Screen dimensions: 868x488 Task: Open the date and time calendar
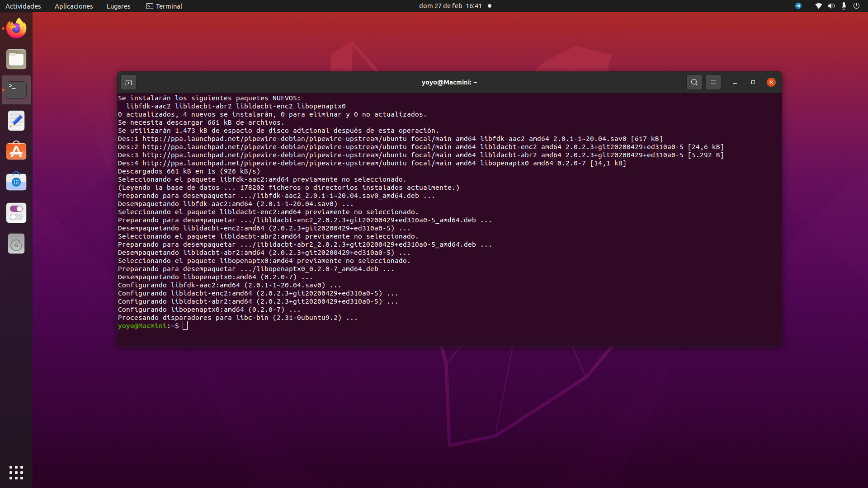450,6
